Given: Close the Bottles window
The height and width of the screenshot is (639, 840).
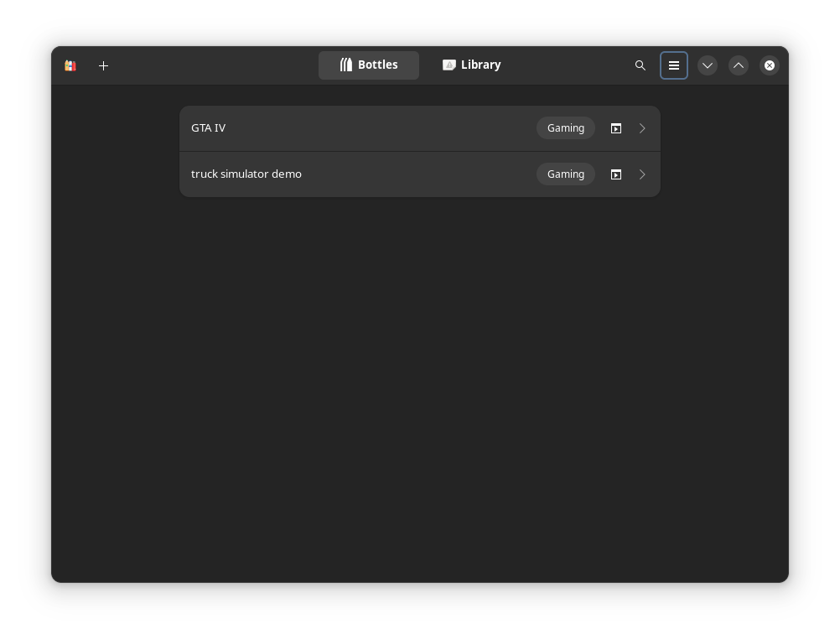Looking at the screenshot, I should point(770,65).
